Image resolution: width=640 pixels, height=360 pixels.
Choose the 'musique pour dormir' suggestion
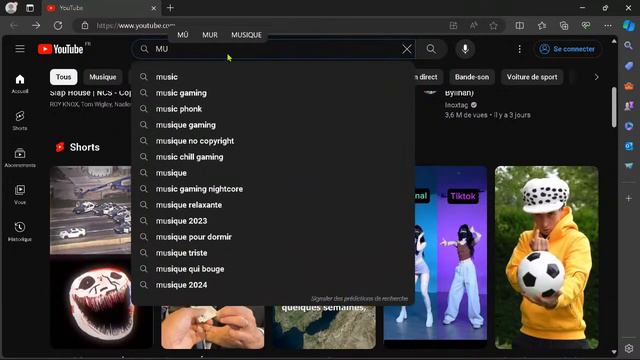click(x=273, y=237)
